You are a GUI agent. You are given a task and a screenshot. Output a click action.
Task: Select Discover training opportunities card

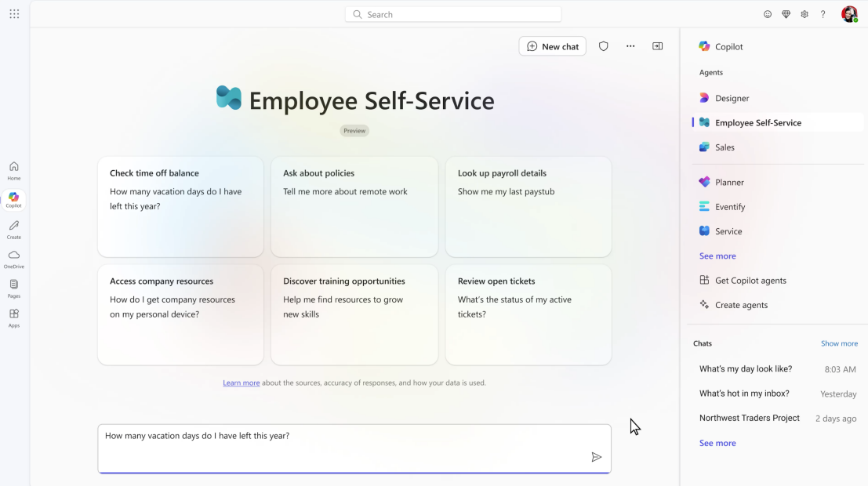tap(354, 314)
